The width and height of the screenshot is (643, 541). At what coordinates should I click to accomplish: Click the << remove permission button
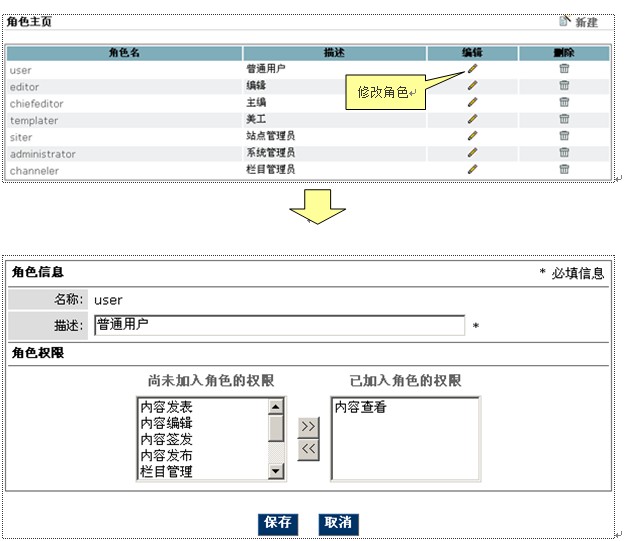[308, 449]
